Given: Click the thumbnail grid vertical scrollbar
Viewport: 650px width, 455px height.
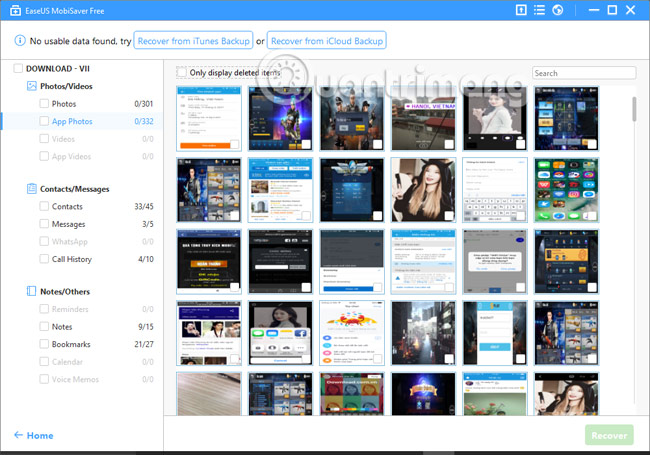Looking at the screenshot, I should pyautogui.click(x=632, y=110).
